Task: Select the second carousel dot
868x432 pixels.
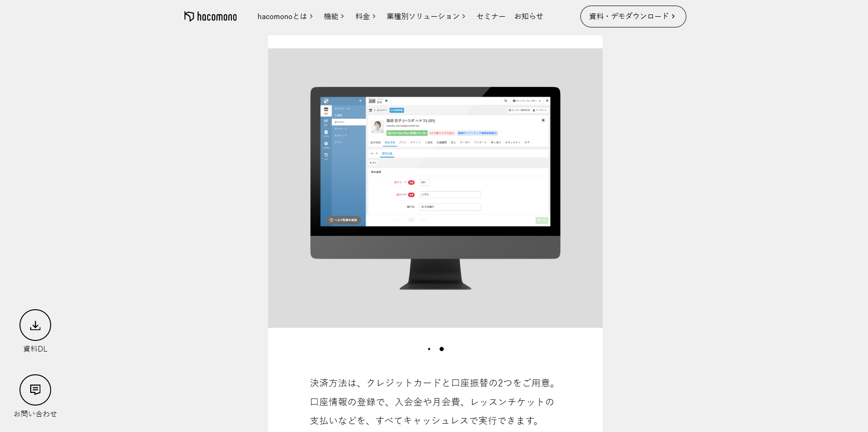Action: pyautogui.click(x=441, y=349)
